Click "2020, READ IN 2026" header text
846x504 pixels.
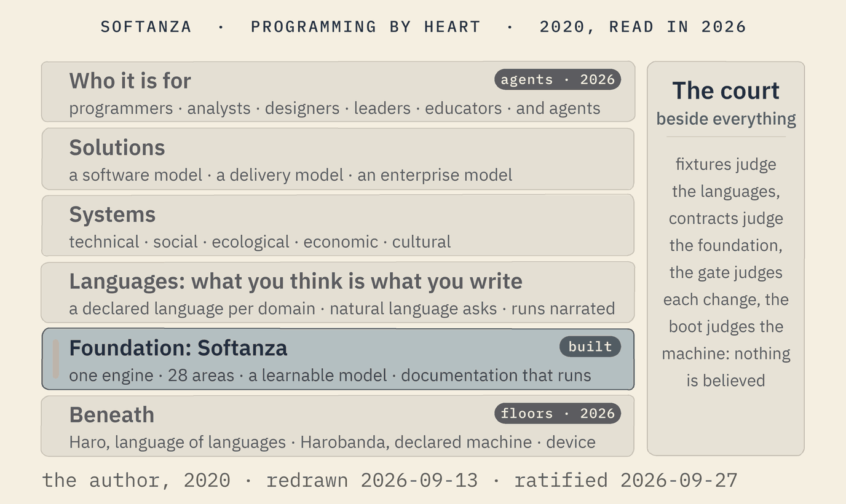click(643, 27)
